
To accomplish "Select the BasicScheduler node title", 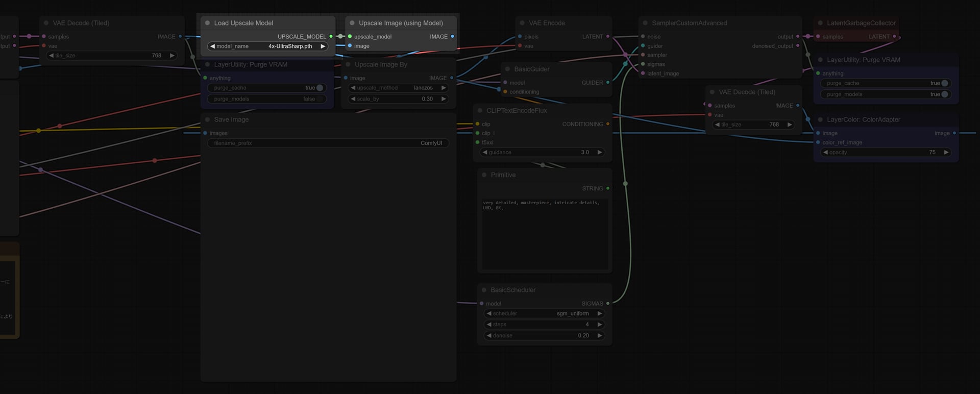I will (x=513, y=290).
